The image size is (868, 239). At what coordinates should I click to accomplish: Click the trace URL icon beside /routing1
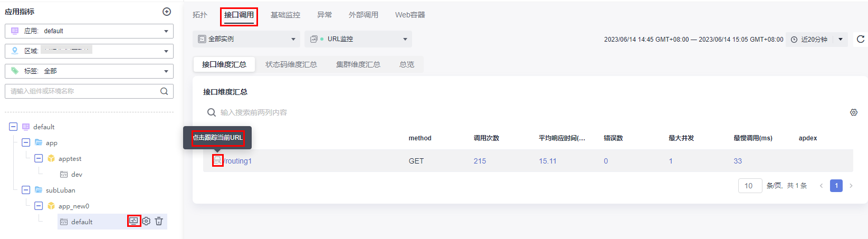tap(217, 160)
